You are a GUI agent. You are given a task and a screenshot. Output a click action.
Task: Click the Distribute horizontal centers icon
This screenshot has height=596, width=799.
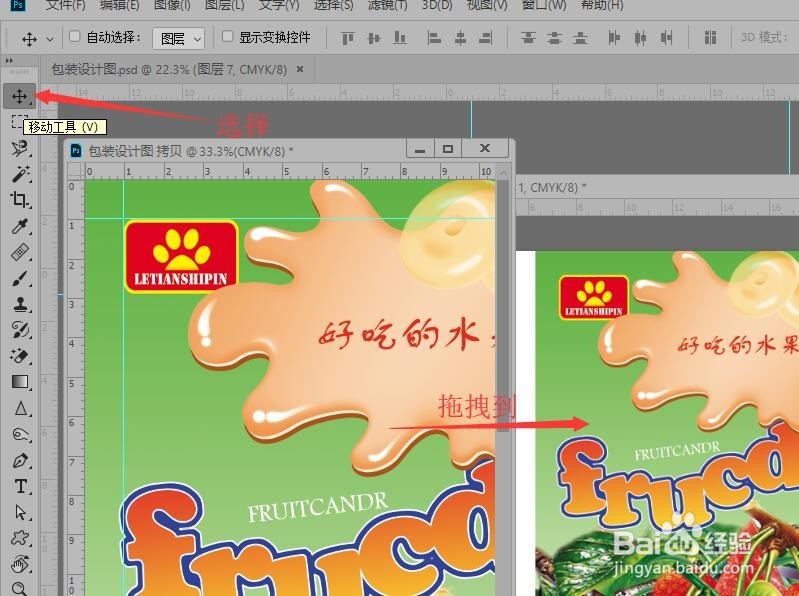tap(640, 38)
